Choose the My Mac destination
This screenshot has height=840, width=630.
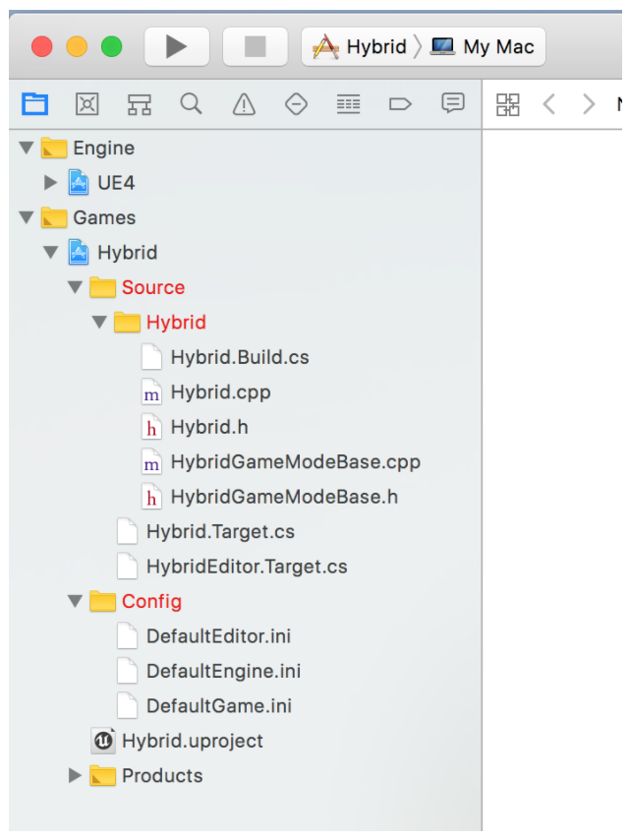[483, 46]
